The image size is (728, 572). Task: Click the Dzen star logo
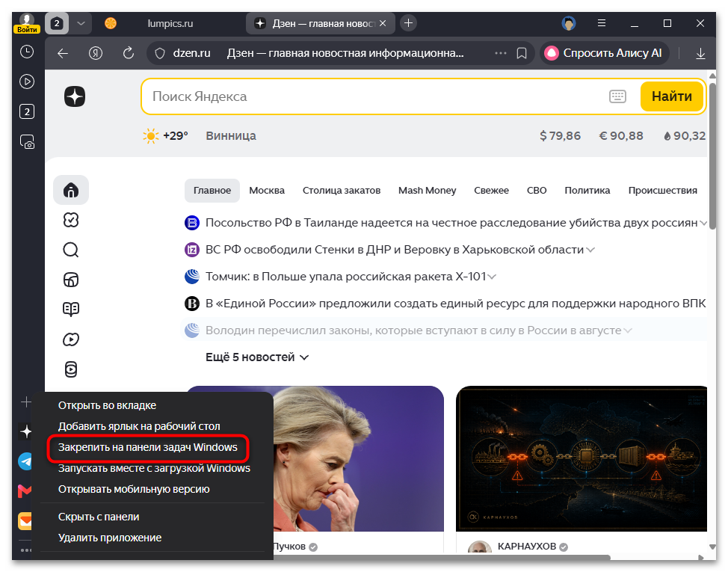coord(75,96)
